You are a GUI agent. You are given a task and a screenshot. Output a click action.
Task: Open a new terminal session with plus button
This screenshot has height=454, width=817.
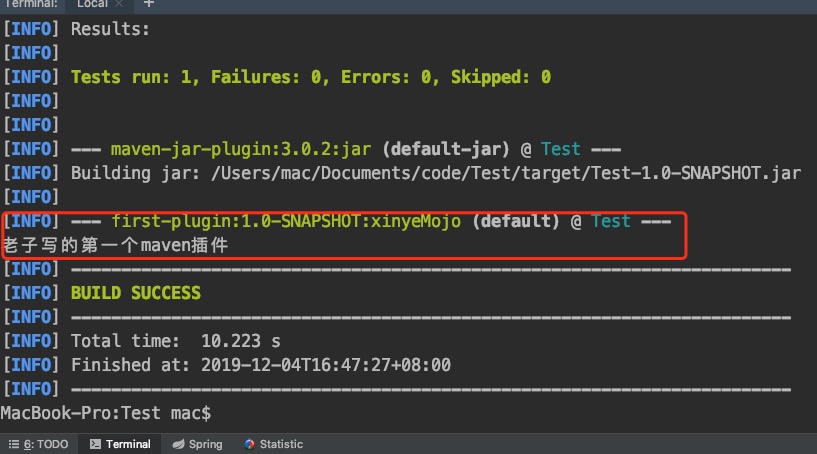click(150, 4)
